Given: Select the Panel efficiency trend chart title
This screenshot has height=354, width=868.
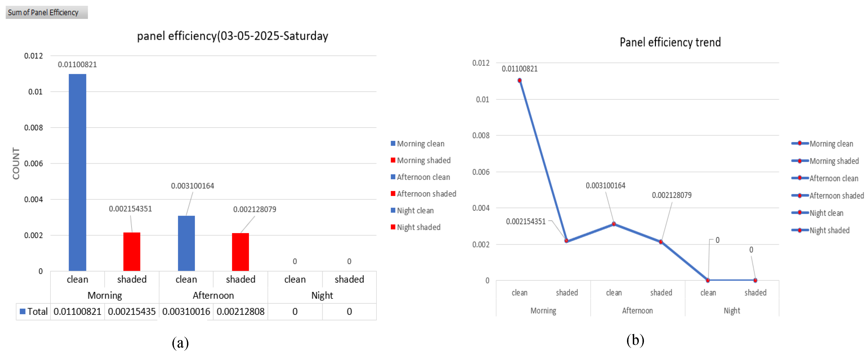Looking at the screenshot, I should pos(670,42).
